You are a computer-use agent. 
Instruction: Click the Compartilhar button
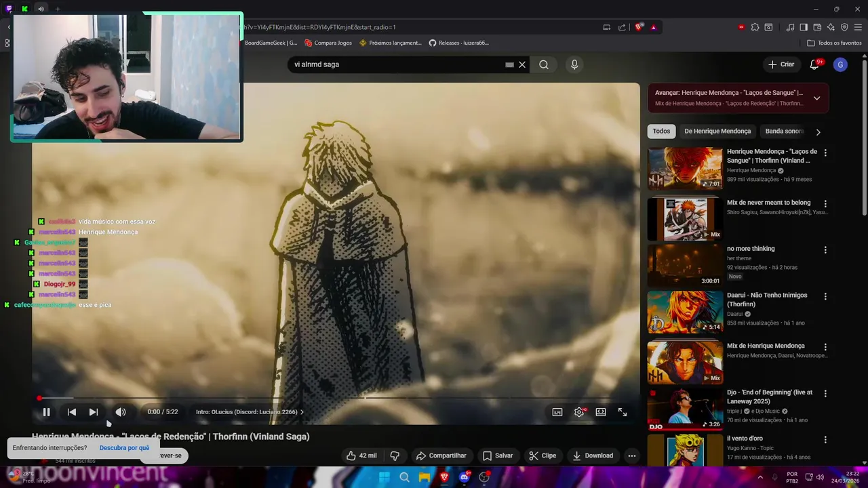click(x=441, y=455)
